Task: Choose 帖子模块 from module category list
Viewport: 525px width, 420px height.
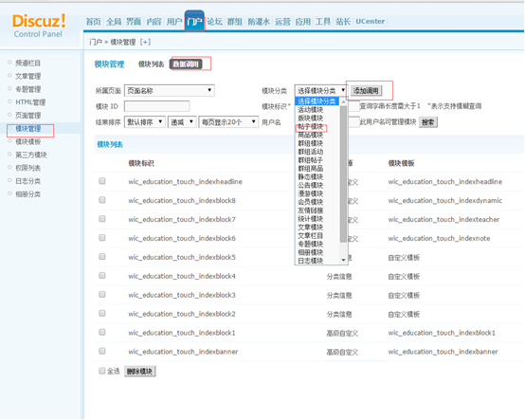Action: (311, 127)
